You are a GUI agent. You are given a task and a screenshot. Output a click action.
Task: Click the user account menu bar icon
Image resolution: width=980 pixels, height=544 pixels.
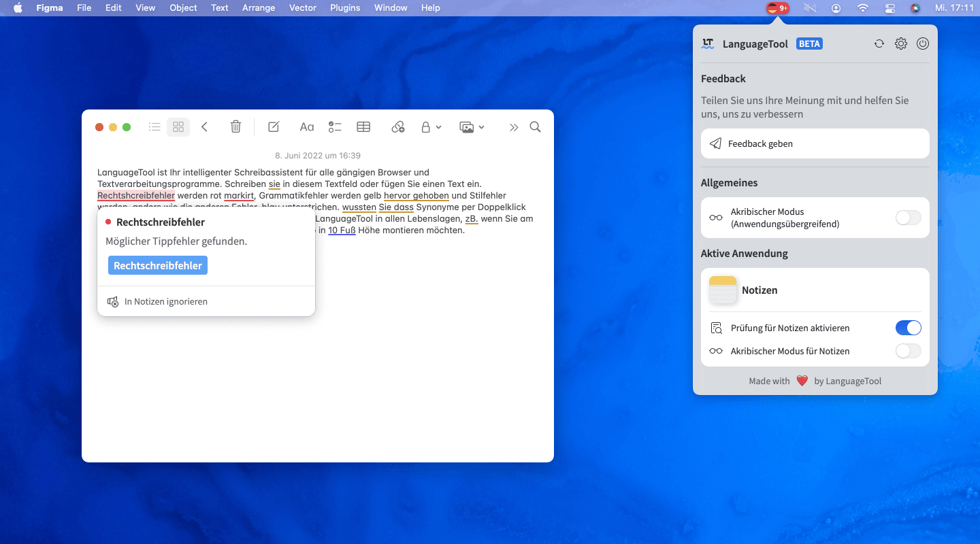836,8
